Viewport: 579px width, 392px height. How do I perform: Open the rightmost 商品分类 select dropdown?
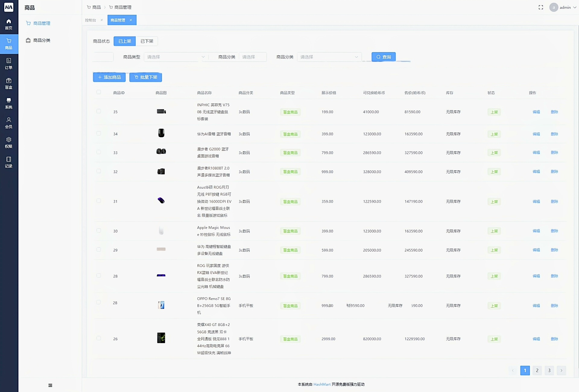pos(329,57)
